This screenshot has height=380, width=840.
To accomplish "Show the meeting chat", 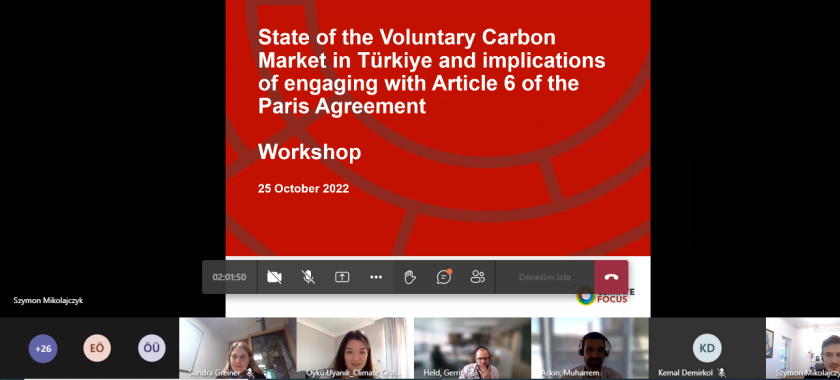I will click(x=444, y=277).
